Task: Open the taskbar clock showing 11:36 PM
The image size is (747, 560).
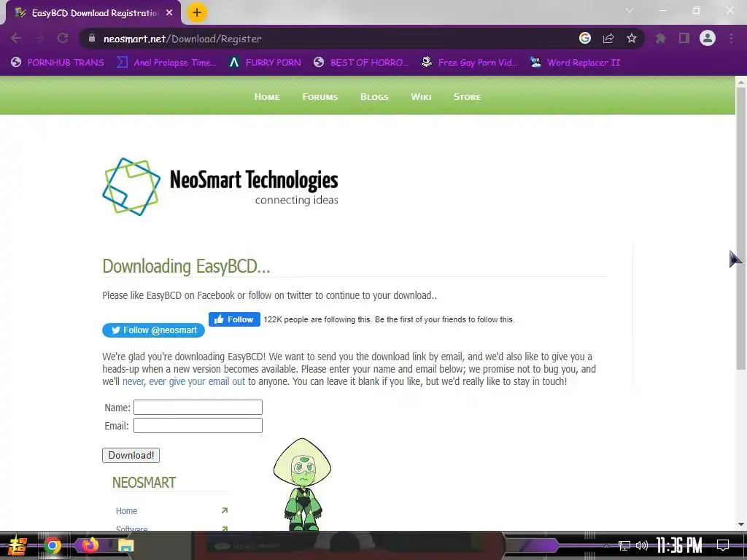Action: [x=679, y=545]
